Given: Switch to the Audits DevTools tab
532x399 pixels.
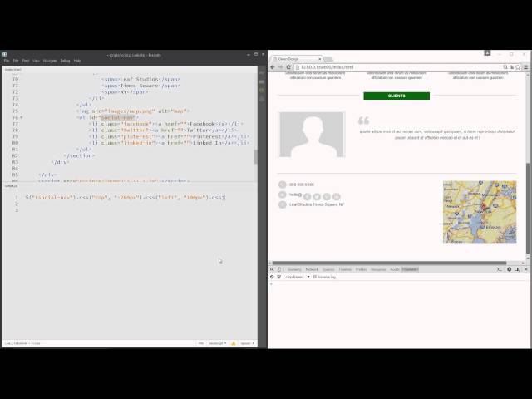Looking at the screenshot, I should (395, 269).
